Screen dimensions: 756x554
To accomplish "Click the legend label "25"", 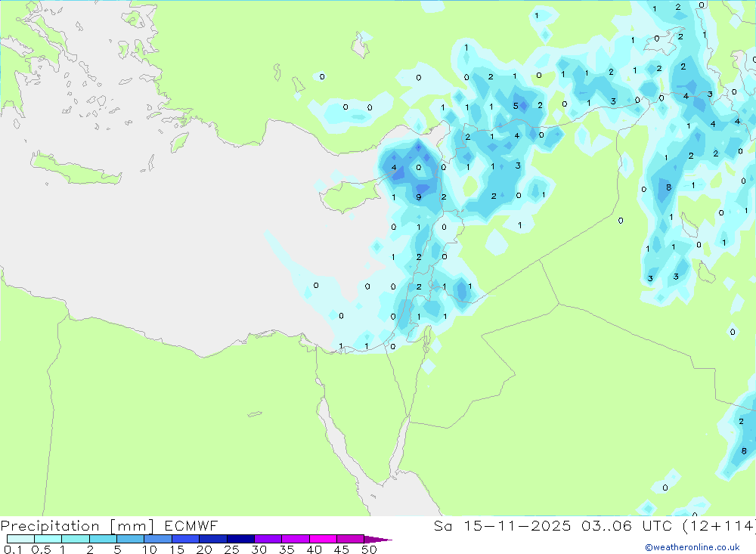I will [x=231, y=549].
